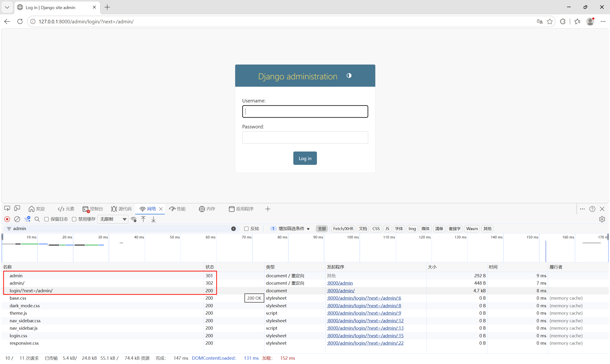The image size is (610, 364).
Task: Focus the Username input field
Action: coord(305,111)
